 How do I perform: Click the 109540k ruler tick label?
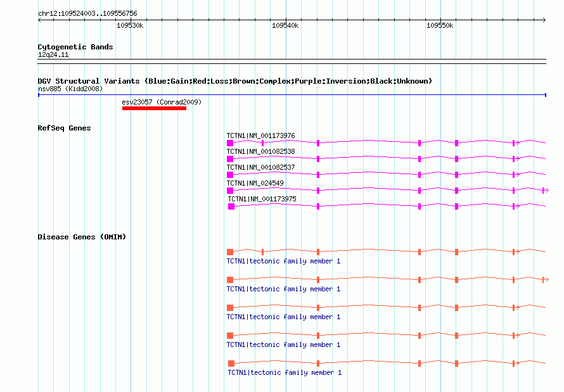pos(285,26)
